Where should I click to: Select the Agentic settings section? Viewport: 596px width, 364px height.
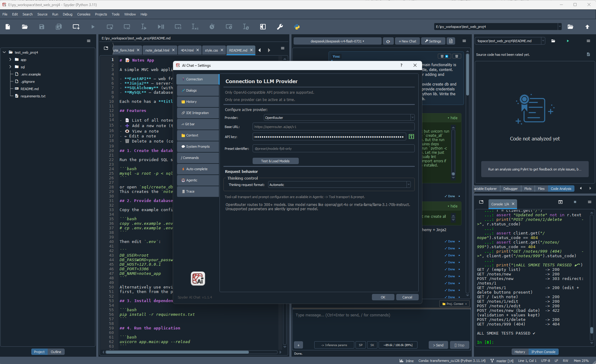click(198, 180)
